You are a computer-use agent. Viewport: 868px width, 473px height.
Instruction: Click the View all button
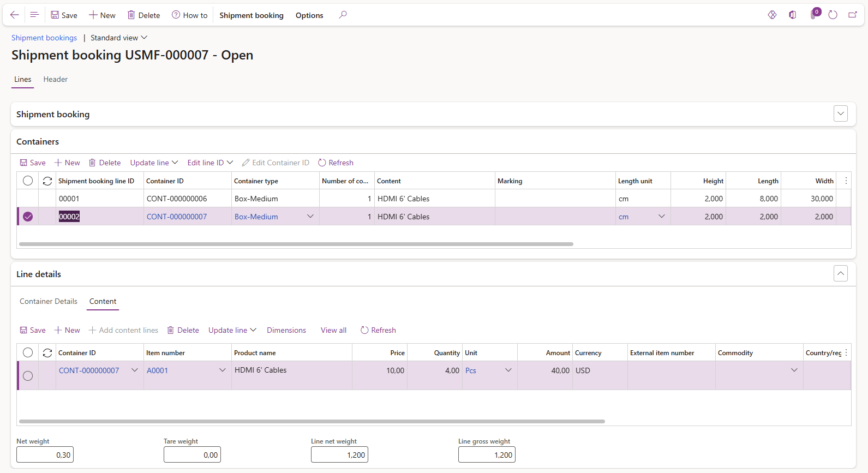[x=333, y=330]
